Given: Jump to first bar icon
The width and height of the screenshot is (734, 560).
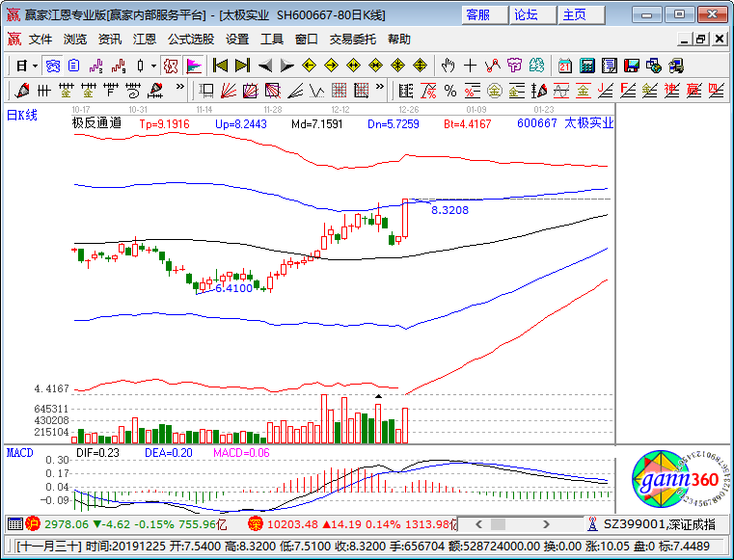Looking at the screenshot, I should tap(220, 66).
